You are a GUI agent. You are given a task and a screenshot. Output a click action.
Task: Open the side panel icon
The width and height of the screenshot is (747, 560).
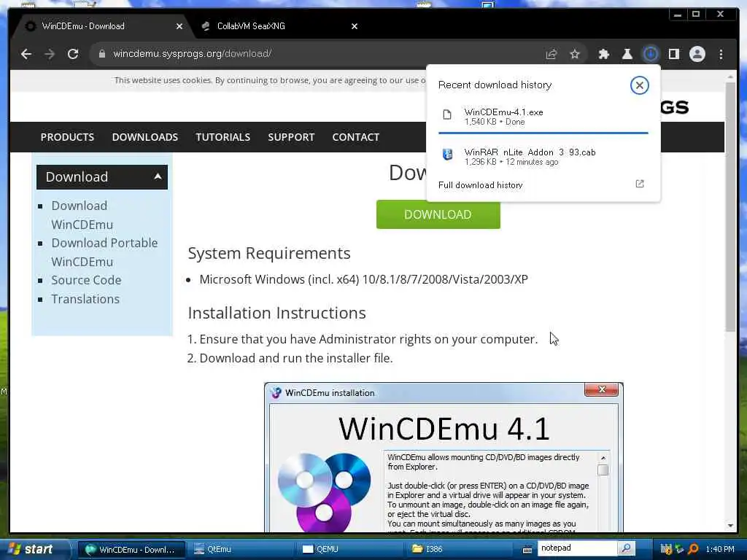pos(673,54)
